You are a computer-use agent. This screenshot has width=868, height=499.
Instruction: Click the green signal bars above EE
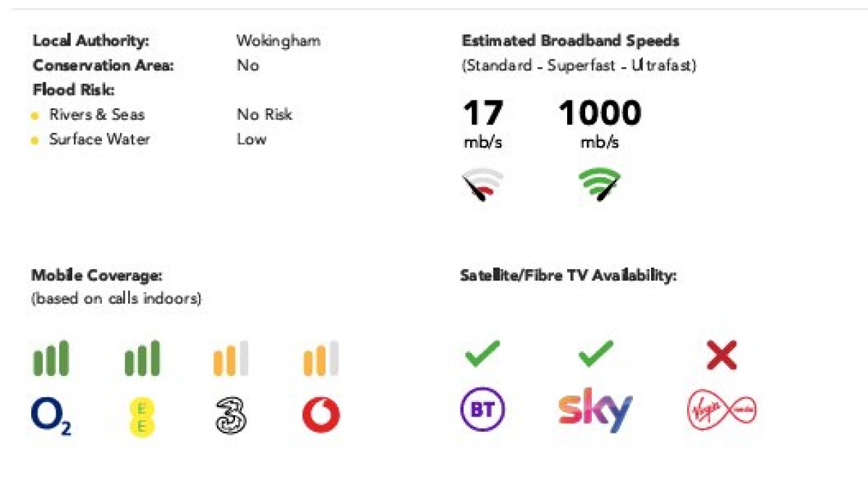(142, 358)
